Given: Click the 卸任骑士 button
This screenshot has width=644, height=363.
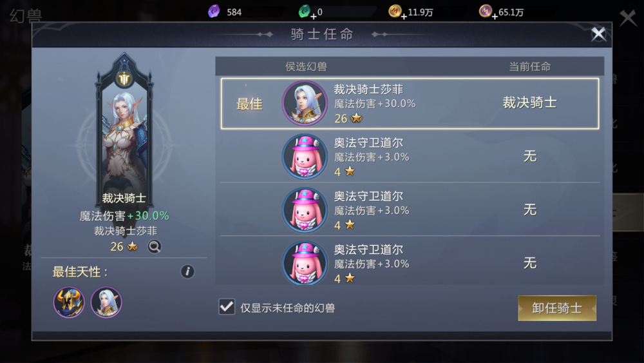Looking at the screenshot, I should tap(557, 308).
